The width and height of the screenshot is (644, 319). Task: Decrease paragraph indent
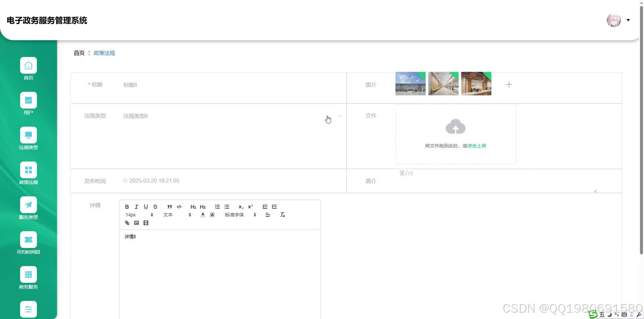(265, 207)
